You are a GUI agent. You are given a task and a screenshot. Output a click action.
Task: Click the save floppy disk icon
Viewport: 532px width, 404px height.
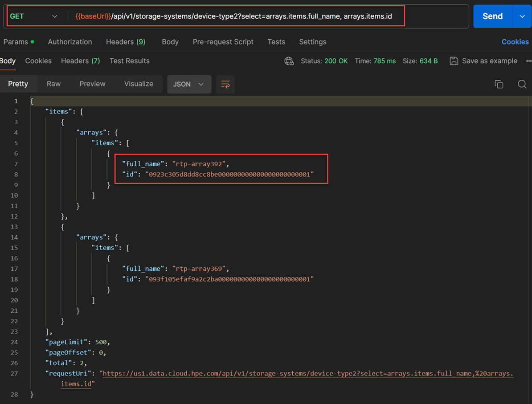[x=454, y=61]
